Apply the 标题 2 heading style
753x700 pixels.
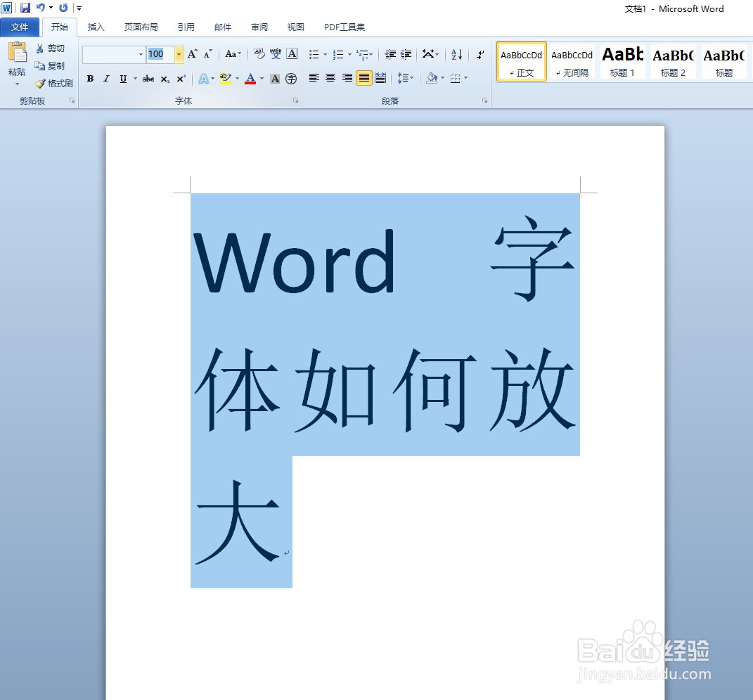coord(674,62)
